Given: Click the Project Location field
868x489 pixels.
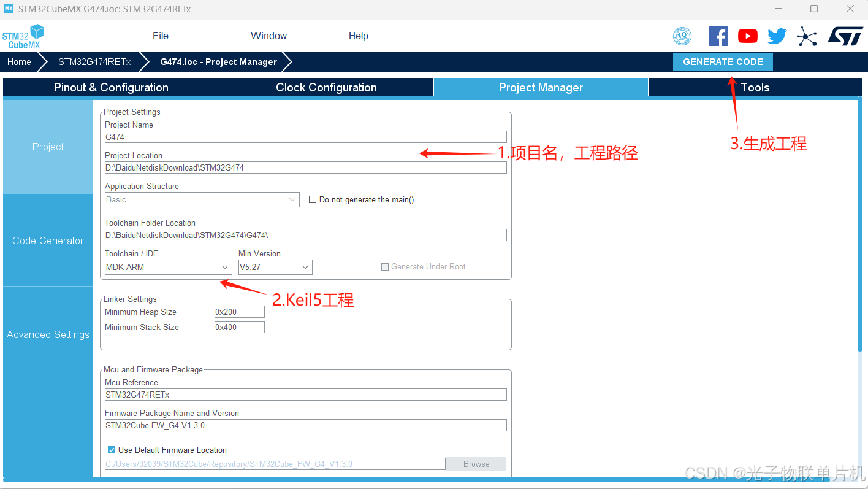Looking at the screenshot, I should [306, 167].
